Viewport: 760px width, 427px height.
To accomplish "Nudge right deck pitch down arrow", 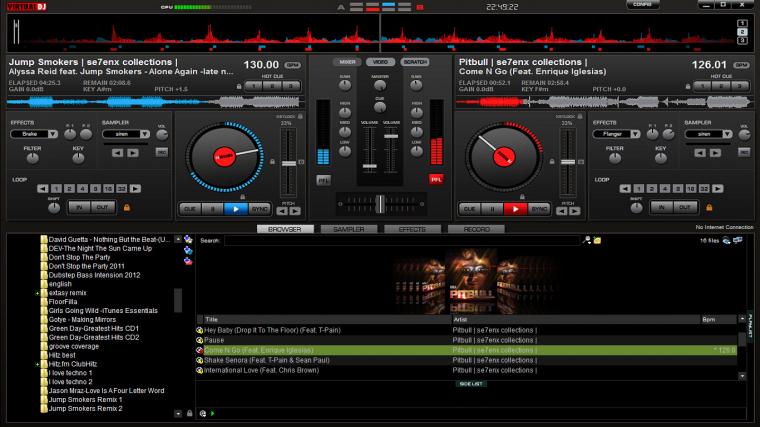I will [562, 211].
